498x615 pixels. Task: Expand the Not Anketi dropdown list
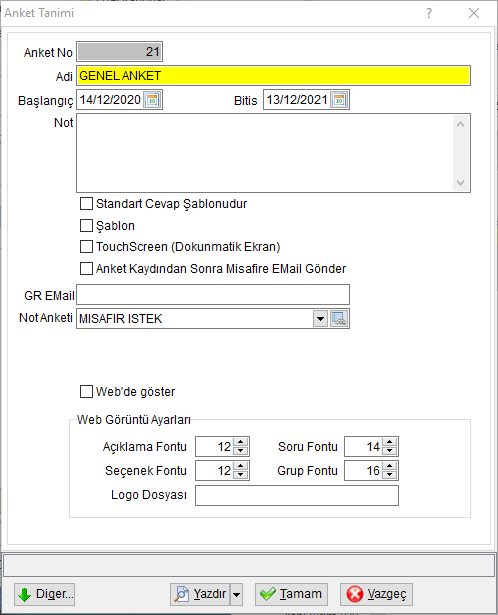(x=320, y=318)
